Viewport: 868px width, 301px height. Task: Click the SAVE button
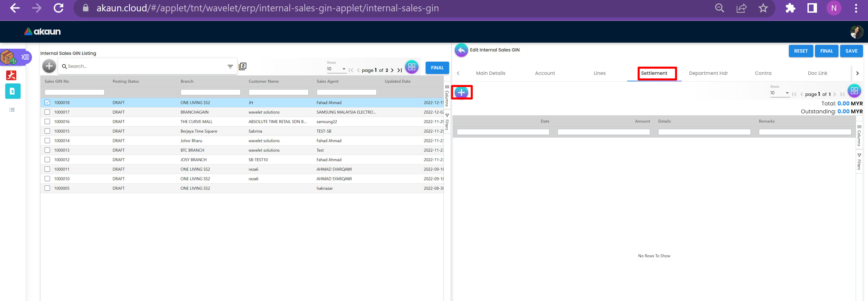coord(851,51)
